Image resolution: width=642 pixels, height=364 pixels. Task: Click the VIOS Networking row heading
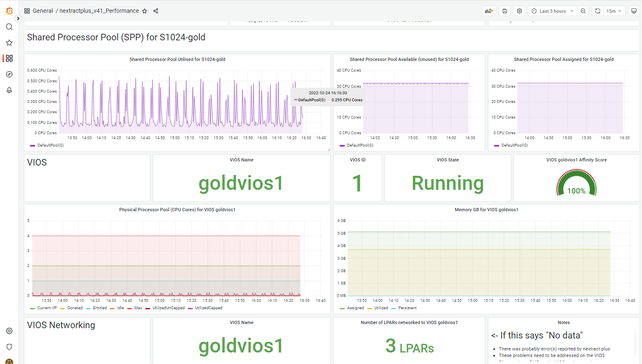tap(61, 325)
